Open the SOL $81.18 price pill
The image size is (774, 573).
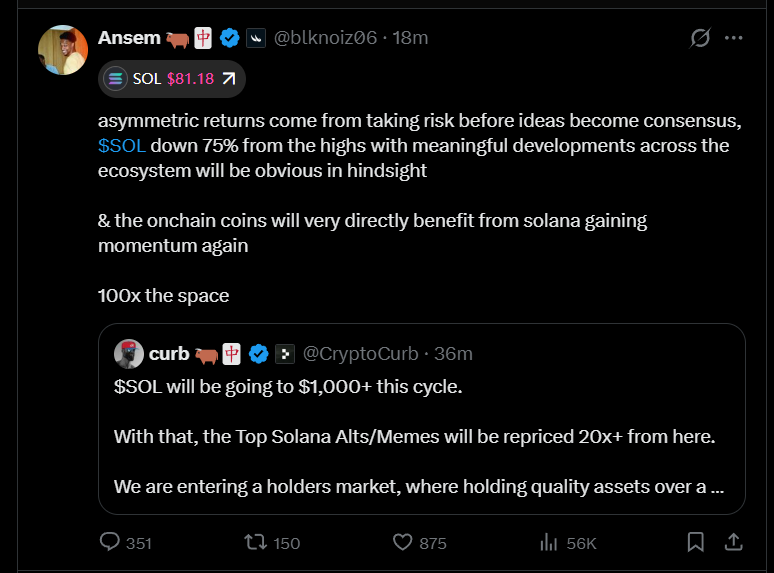(172, 79)
